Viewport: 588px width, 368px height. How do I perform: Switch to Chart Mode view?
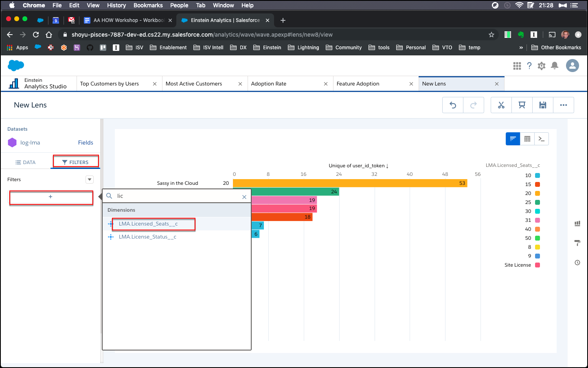[513, 139]
